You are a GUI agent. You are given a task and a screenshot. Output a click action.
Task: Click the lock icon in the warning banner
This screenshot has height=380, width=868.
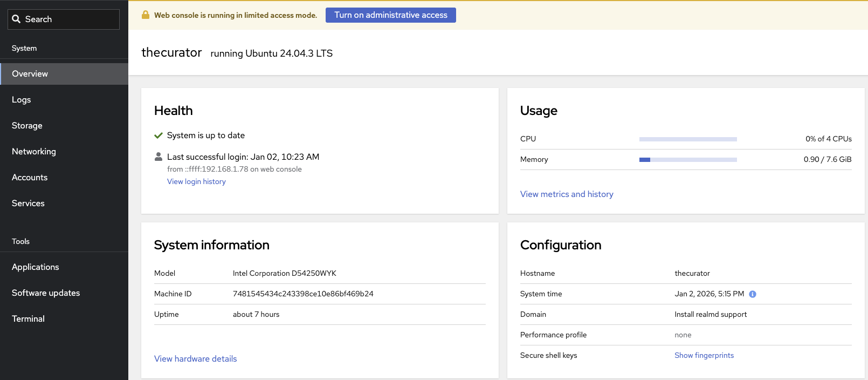click(146, 15)
